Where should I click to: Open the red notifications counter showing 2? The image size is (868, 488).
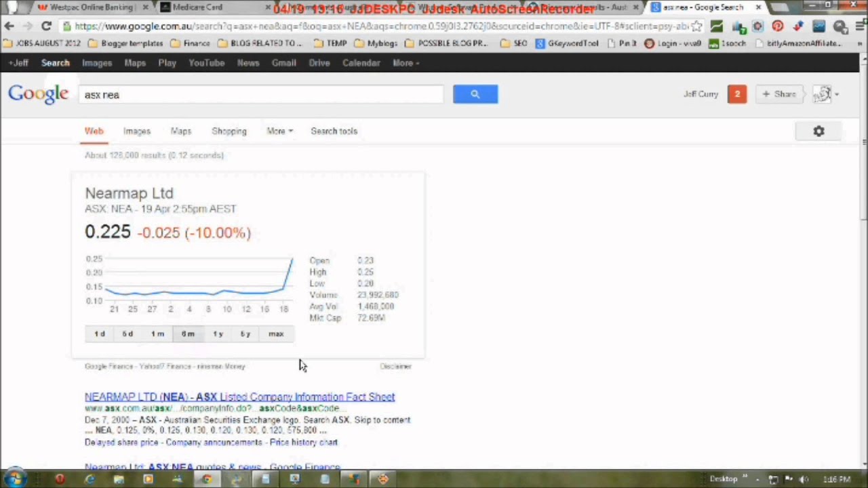click(736, 94)
